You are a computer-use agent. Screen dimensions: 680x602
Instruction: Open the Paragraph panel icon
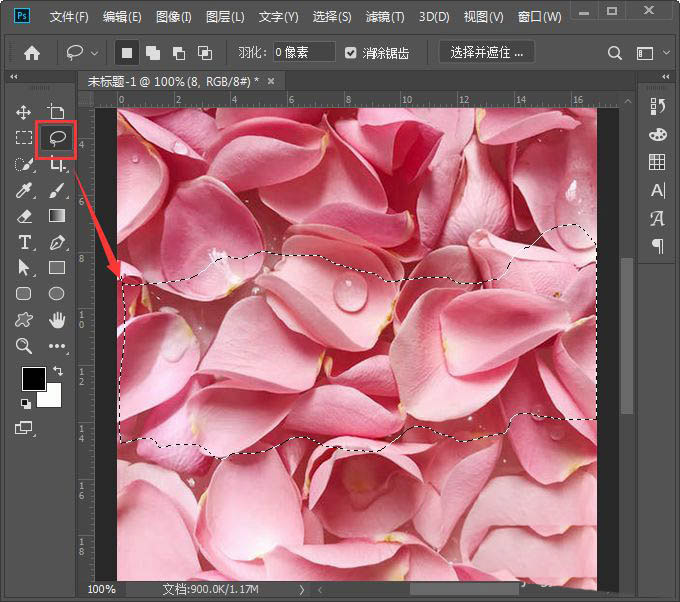point(658,246)
